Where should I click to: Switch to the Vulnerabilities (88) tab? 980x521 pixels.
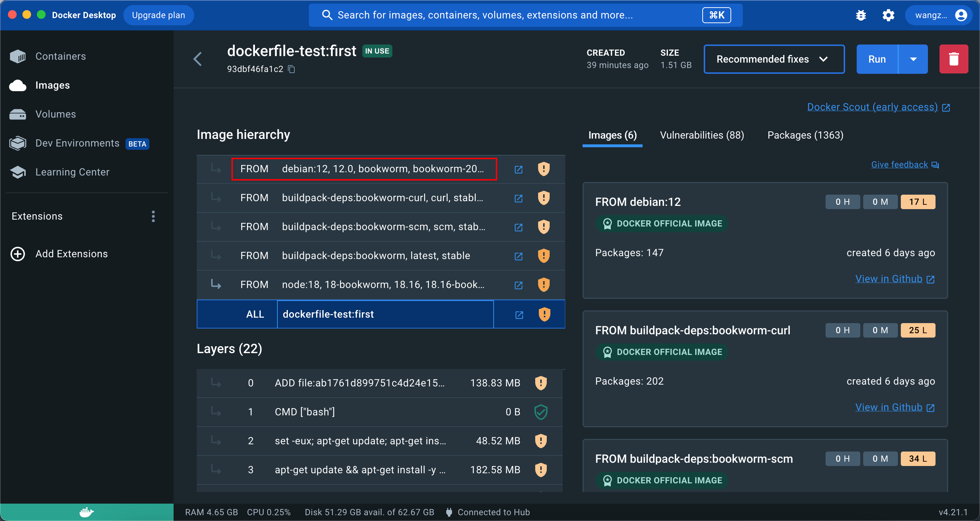tap(702, 135)
